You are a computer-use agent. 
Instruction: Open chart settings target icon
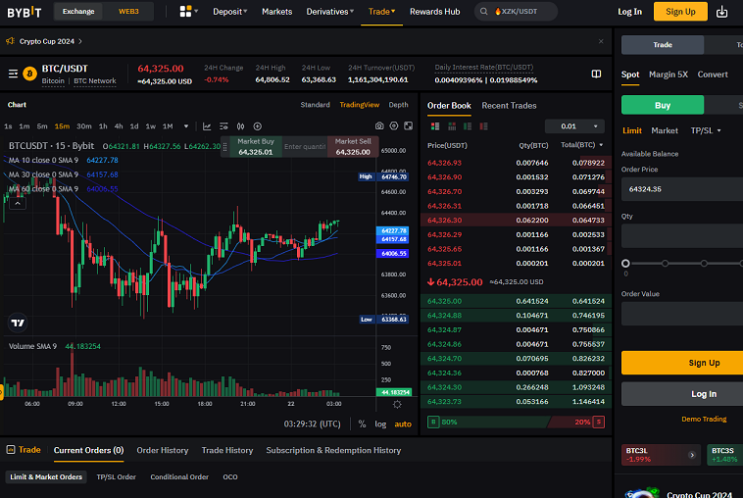coord(394,126)
